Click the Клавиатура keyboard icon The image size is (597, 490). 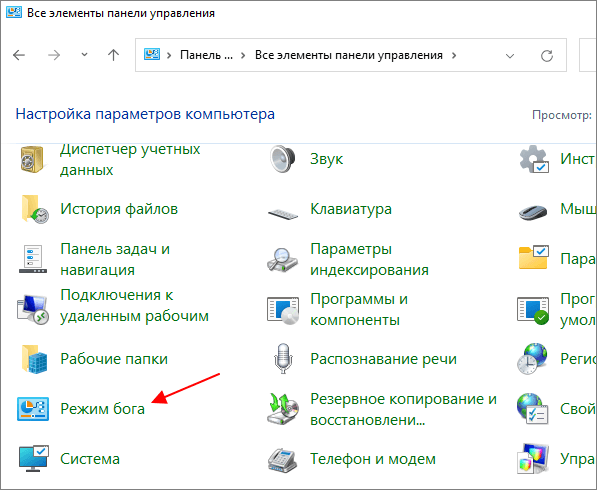283,214
